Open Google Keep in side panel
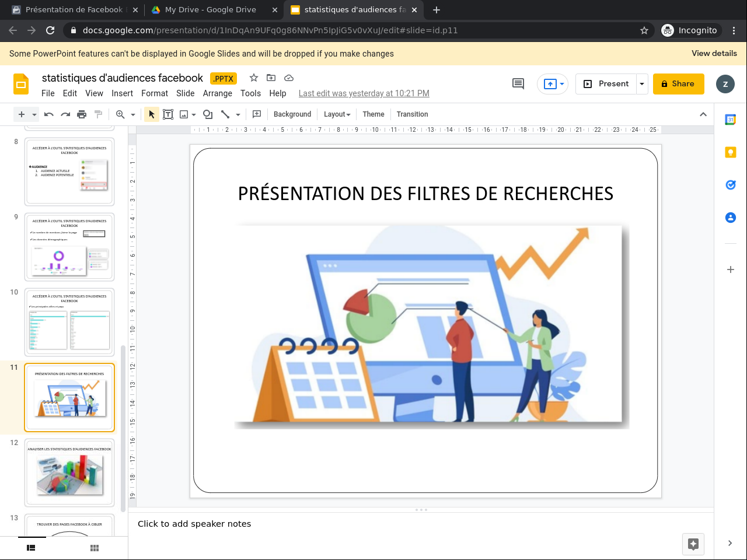 (x=730, y=152)
